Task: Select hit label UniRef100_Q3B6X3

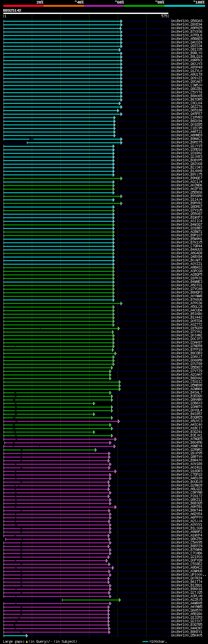Action: 187,403
